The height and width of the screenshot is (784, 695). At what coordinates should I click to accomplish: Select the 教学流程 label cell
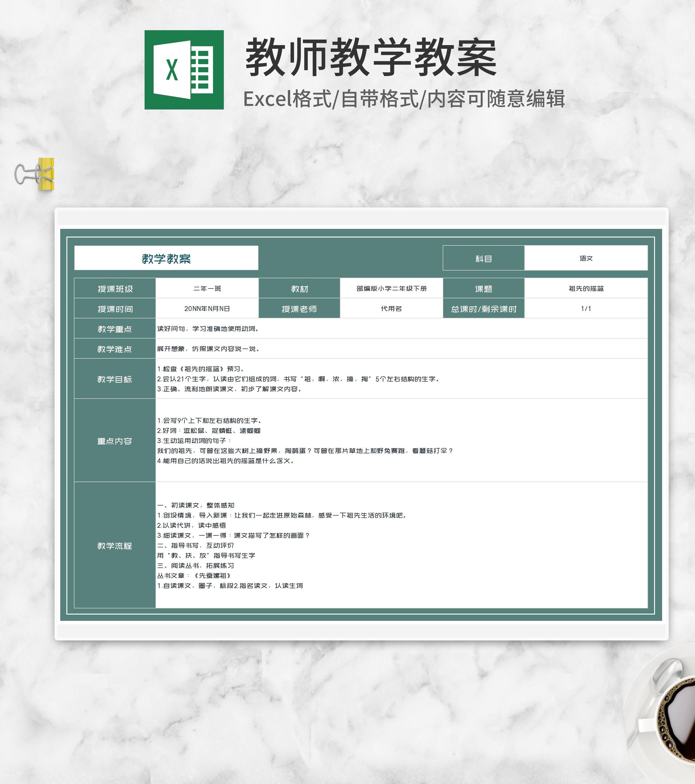[x=115, y=545]
